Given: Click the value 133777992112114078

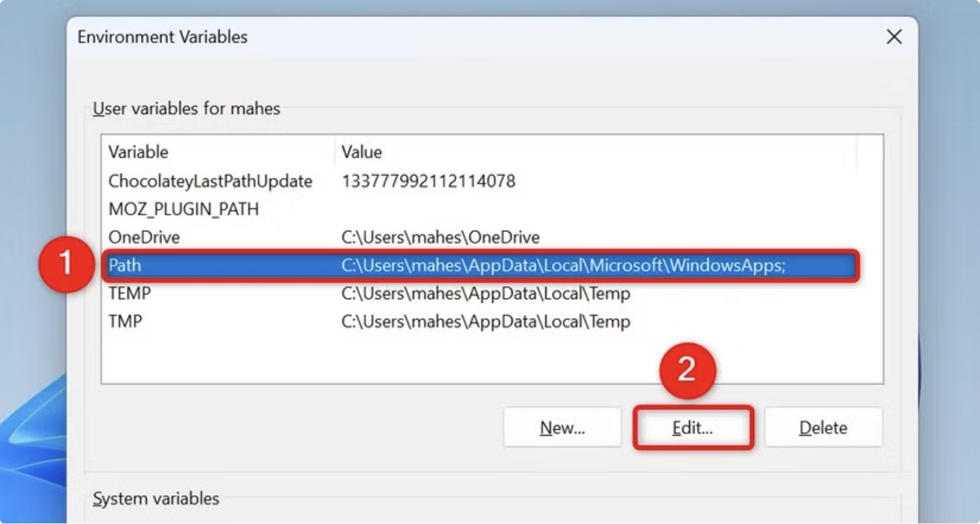Looking at the screenshot, I should [x=429, y=181].
